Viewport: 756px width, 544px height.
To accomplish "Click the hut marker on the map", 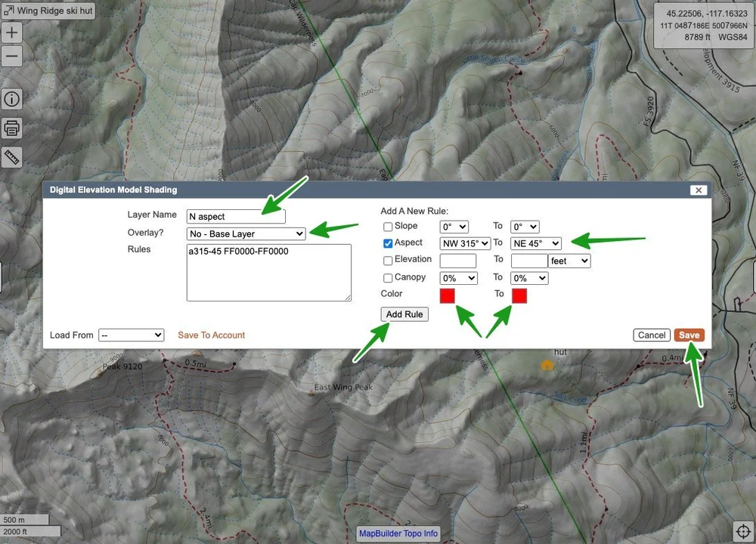I will click(547, 365).
